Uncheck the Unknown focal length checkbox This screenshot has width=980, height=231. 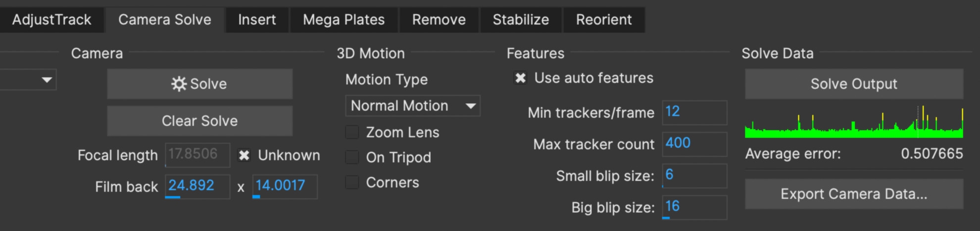pos(244,155)
